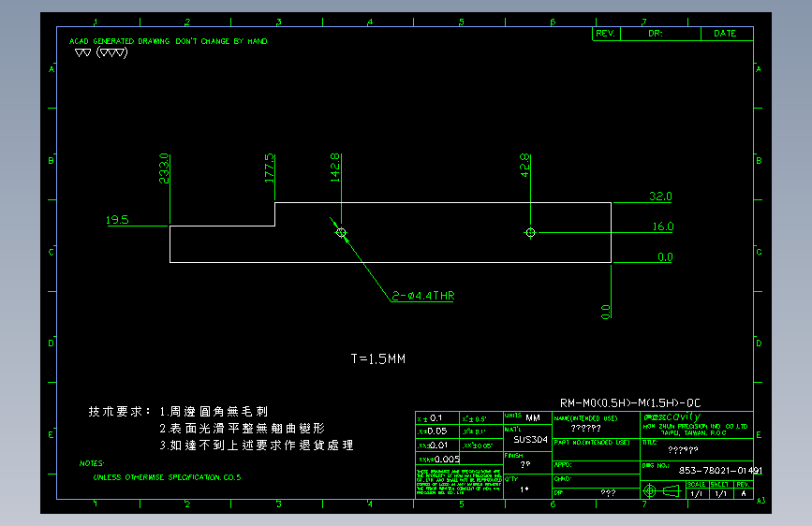Click the 19.5 dimension label
This screenshot has height=526, width=812.
(117, 220)
